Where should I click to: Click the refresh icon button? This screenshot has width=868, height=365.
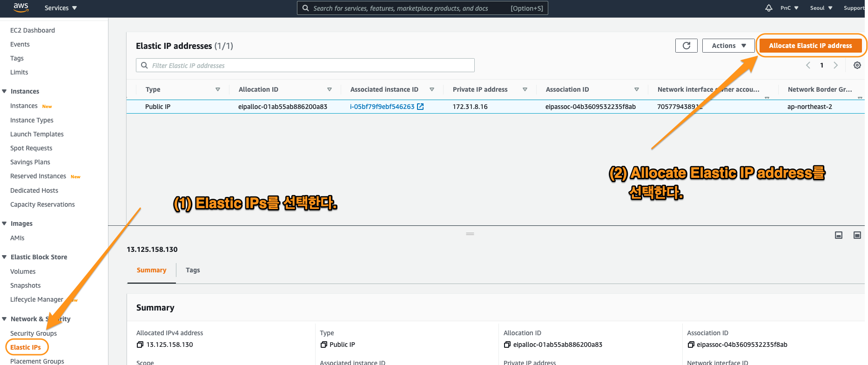pos(686,46)
